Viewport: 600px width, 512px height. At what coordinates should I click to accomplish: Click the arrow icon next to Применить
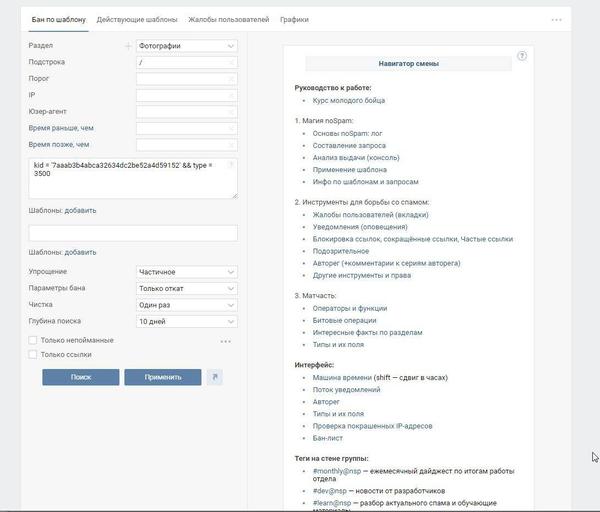pos(214,377)
